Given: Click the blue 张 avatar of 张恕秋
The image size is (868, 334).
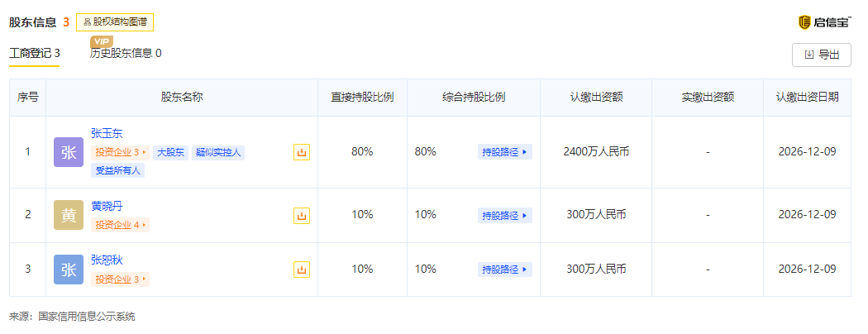Looking at the screenshot, I should 69,270.
